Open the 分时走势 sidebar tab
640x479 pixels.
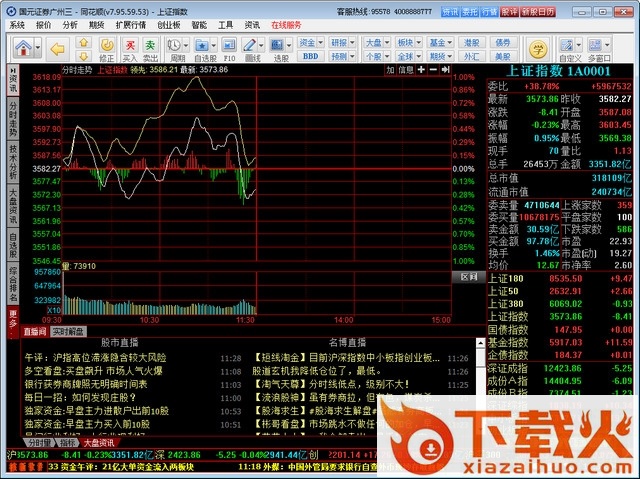tap(13, 118)
